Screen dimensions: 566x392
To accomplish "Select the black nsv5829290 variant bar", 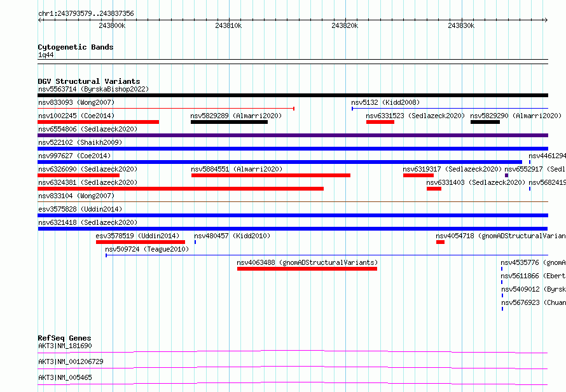I will coord(485,122).
